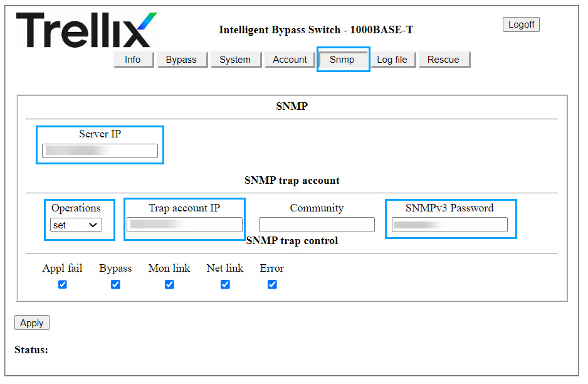The image size is (588, 384).
Task: Open the Operations dropdown
Action: tap(76, 225)
